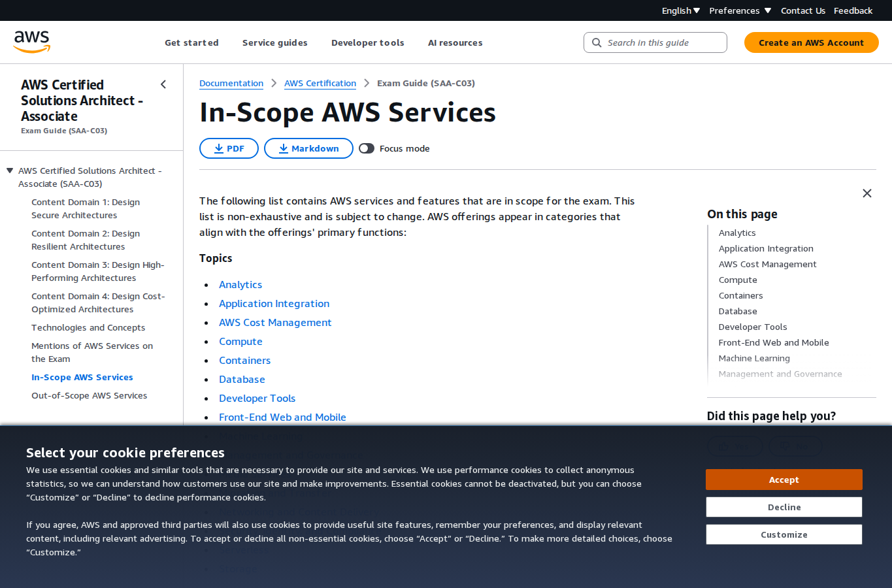The image size is (892, 588).
Task: Collapse the AWS Certified Solutions Architect tree
Action: pyautogui.click(x=10, y=171)
